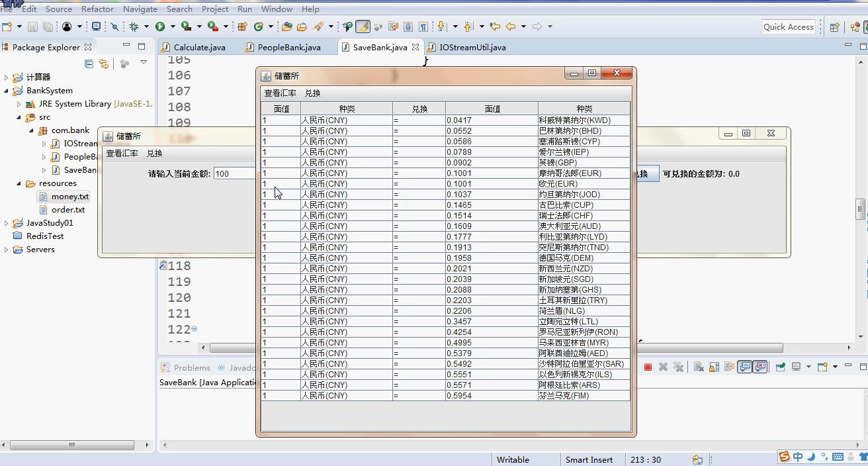
Task: Toggle Scroll Lock in Console toolbar
Action: click(714, 367)
